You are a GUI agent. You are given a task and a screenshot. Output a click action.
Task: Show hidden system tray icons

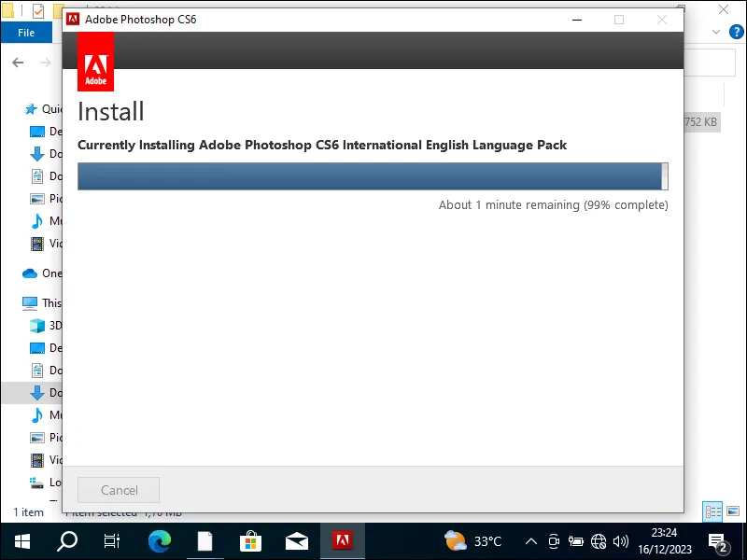(529, 540)
